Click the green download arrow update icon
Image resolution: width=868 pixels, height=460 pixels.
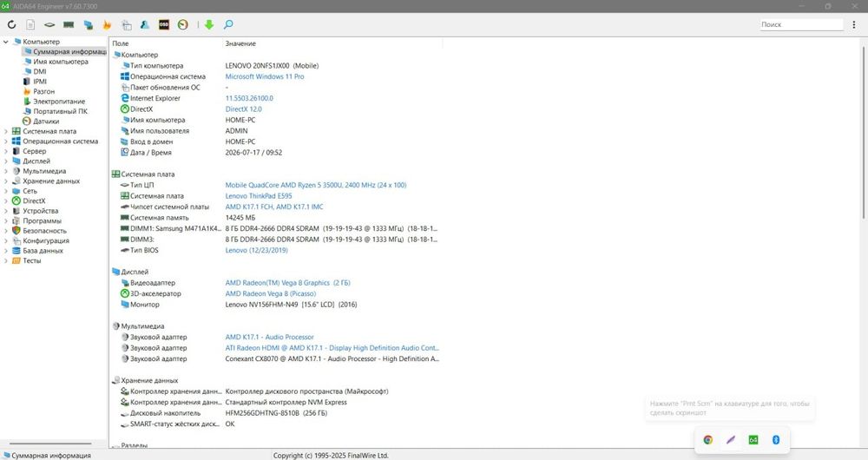[208, 24]
